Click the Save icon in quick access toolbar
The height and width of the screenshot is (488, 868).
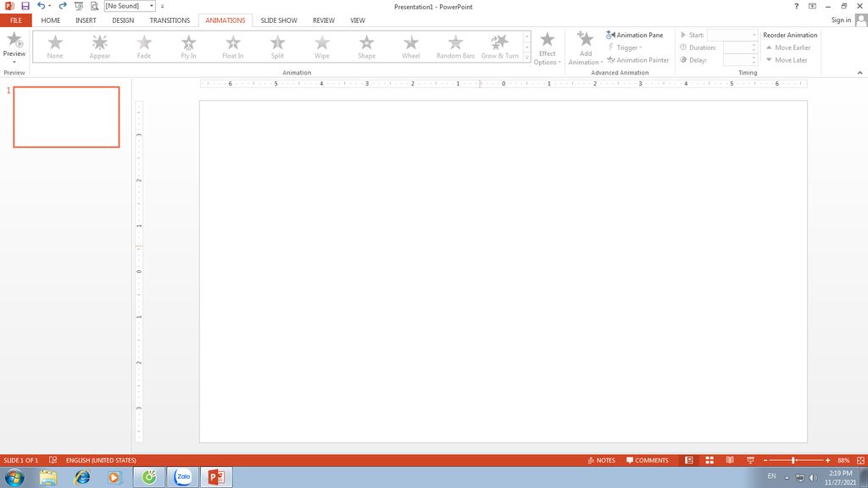tap(25, 6)
